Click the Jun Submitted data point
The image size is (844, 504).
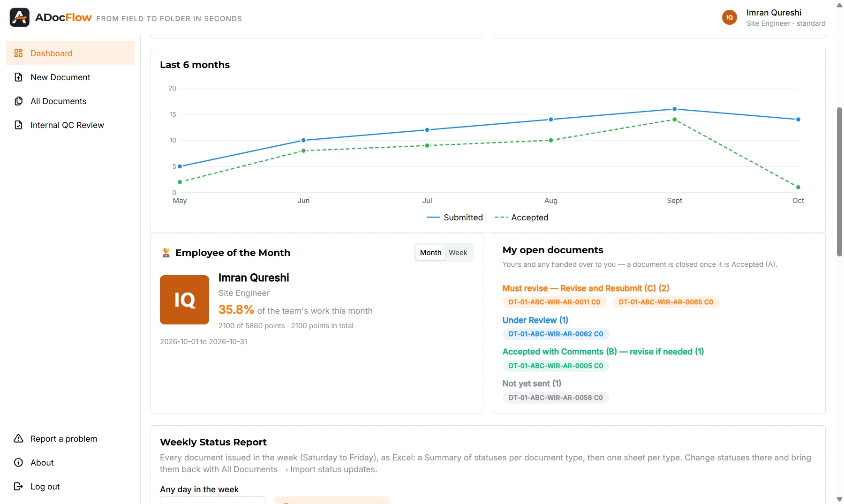click(x=303, y=140)
